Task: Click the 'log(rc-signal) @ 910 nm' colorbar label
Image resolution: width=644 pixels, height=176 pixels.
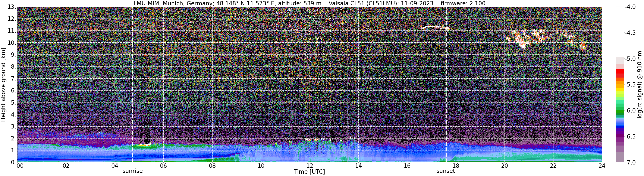Action: point(640,85)
